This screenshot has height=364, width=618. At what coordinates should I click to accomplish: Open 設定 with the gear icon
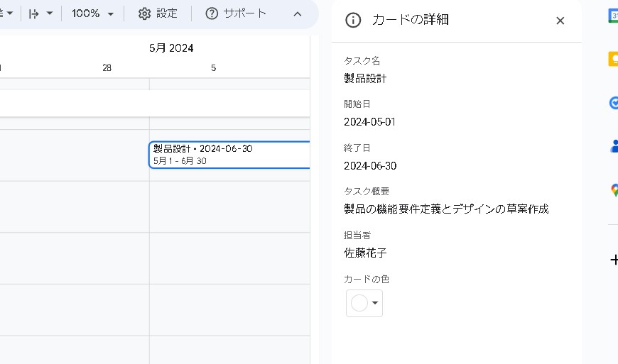coord(158,13)
